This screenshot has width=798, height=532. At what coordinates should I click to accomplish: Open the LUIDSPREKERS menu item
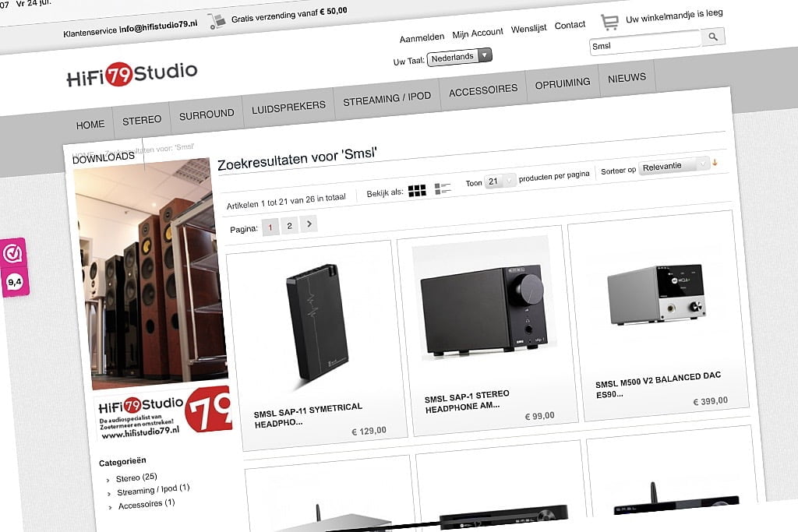[288, 107]
